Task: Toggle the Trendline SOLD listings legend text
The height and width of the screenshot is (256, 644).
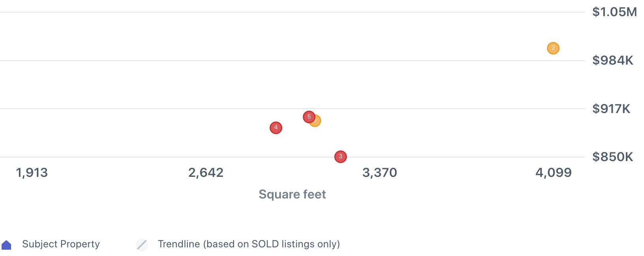Action: tap(249, 244)
